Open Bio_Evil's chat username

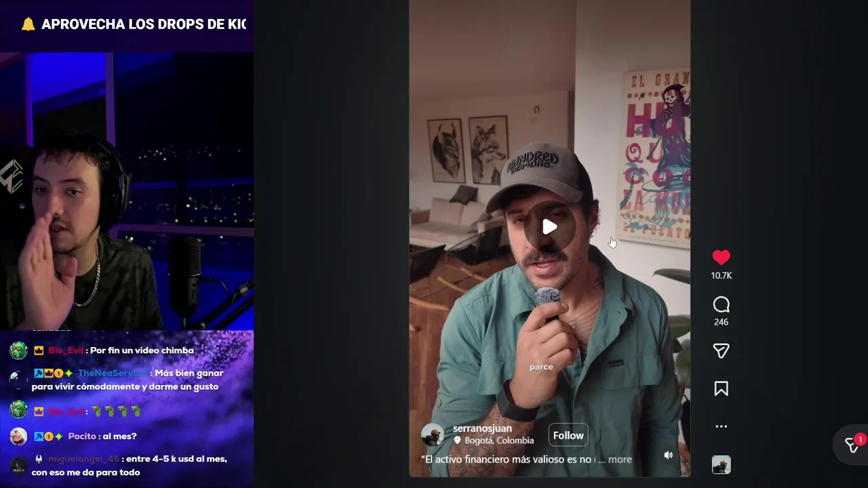[66, 350]
